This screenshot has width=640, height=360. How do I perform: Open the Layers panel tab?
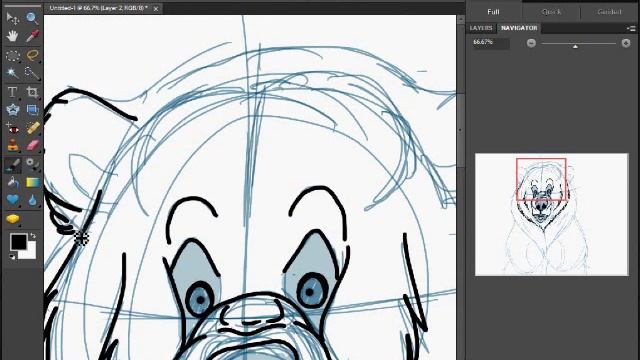click(x=481, y=28)
